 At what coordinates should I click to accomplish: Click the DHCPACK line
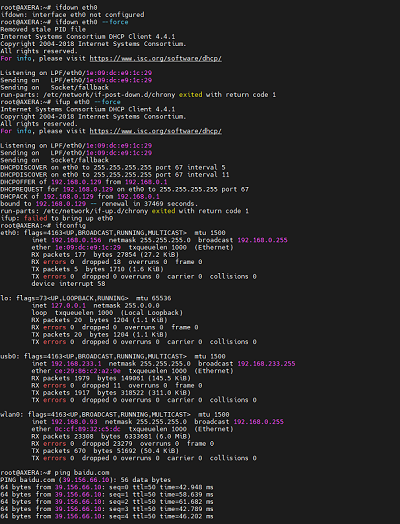tap(80, 196)
